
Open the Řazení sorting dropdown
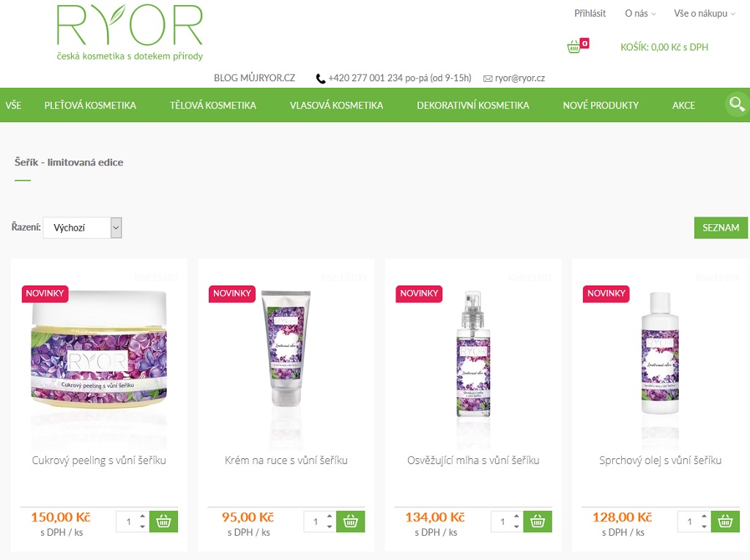point(82,228)
